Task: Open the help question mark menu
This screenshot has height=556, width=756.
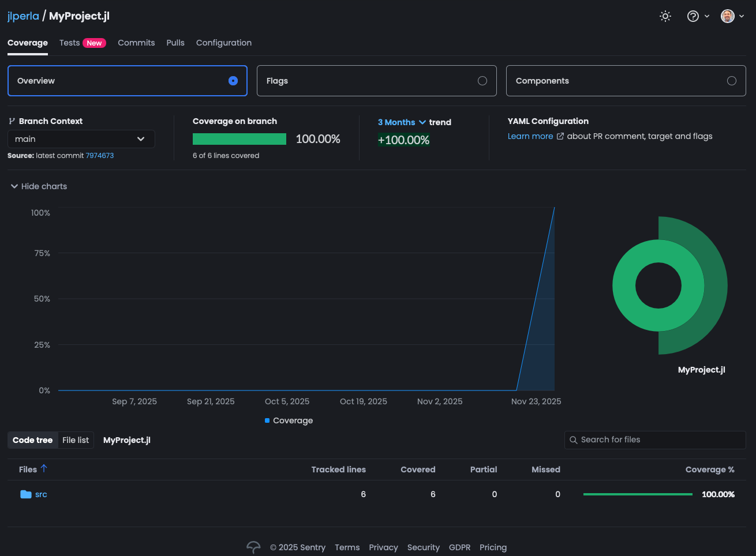Action: [x=693, y=16]
